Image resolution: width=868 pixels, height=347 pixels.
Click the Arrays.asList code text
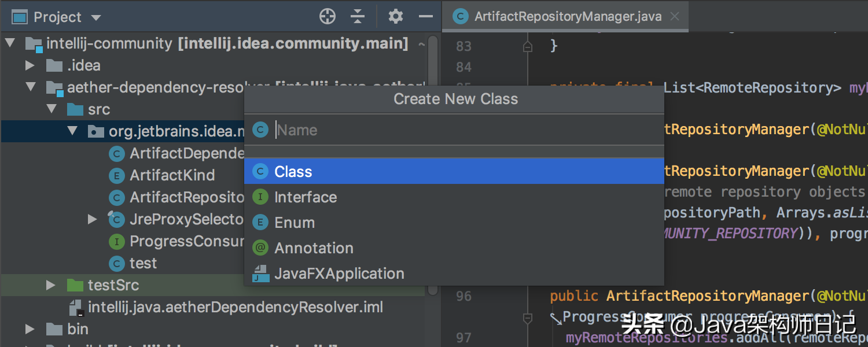click(x=822, y=212)
